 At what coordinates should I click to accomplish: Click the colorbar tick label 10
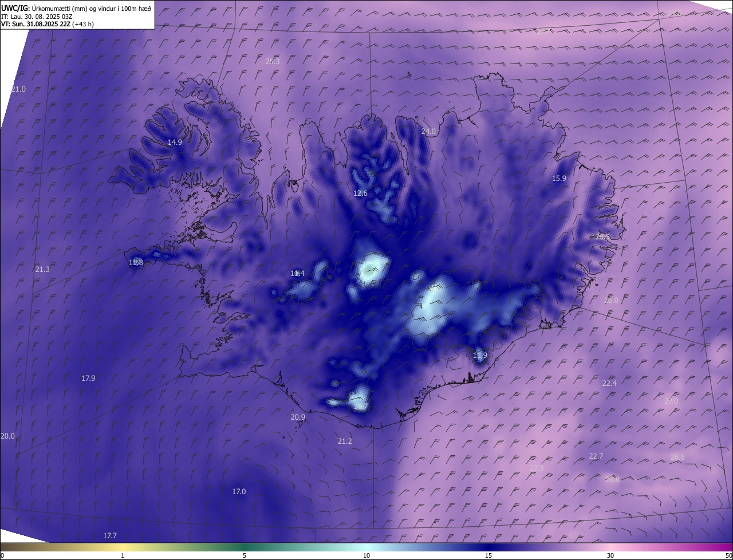click(366, 556)
